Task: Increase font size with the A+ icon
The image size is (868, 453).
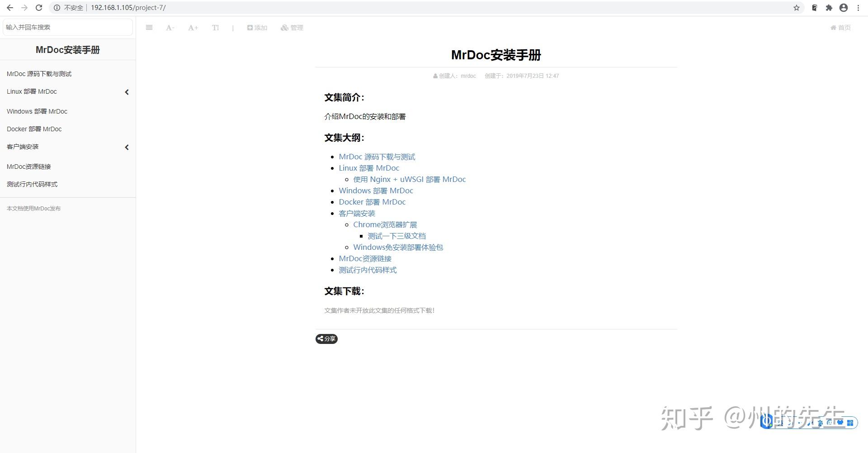Action: tap(193, 28)
